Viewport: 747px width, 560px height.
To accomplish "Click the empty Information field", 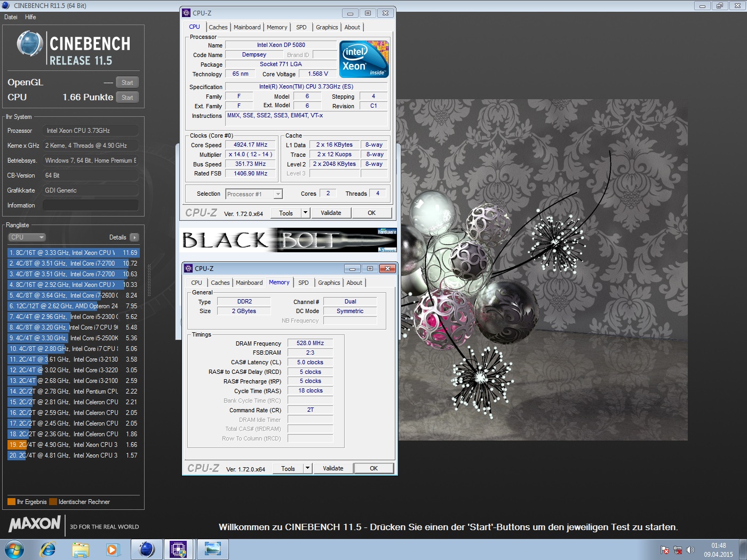I will coord(91,205).
